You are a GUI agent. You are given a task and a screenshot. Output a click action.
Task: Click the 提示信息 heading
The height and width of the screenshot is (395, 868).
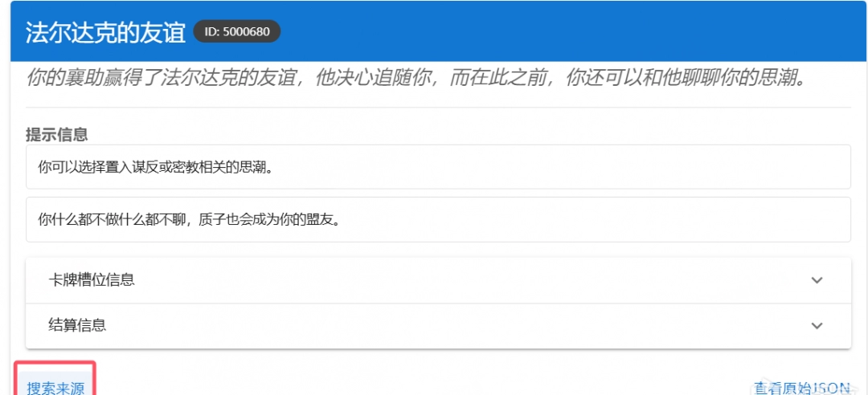pos(57,134)
